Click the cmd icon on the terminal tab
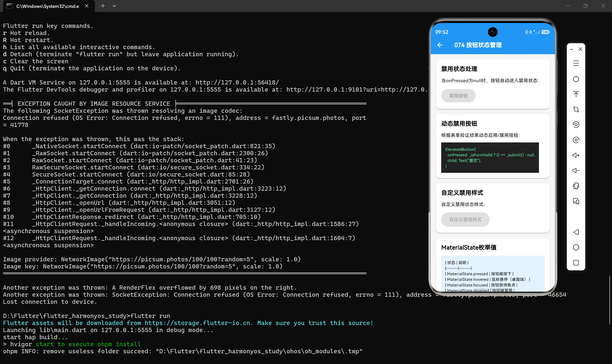Screen dimensions: 612x364 pyautogui.click(x=9, y=6)
